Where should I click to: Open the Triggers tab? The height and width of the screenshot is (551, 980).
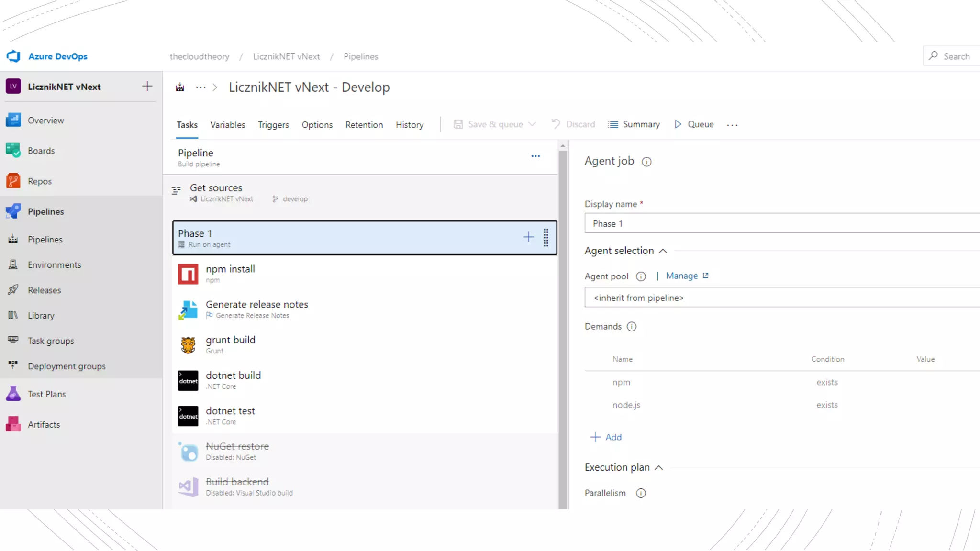coord(273,125)
